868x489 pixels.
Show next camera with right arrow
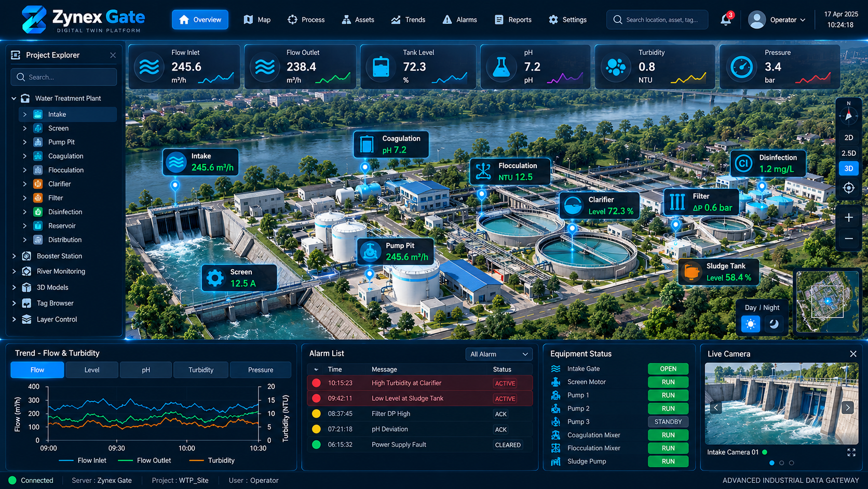(848, 408)
